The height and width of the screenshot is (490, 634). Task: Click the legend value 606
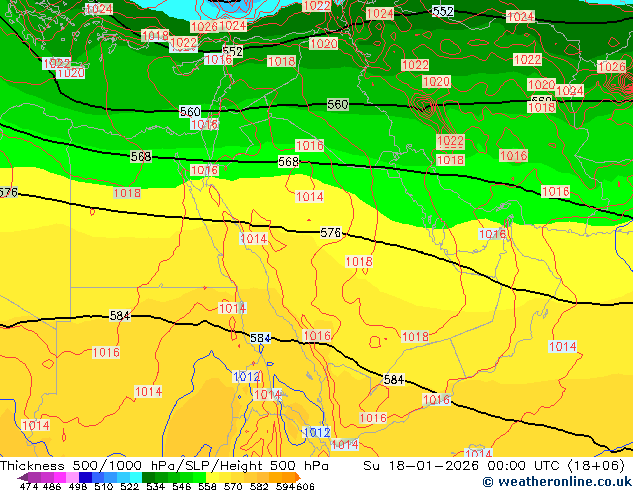point(305,486)
